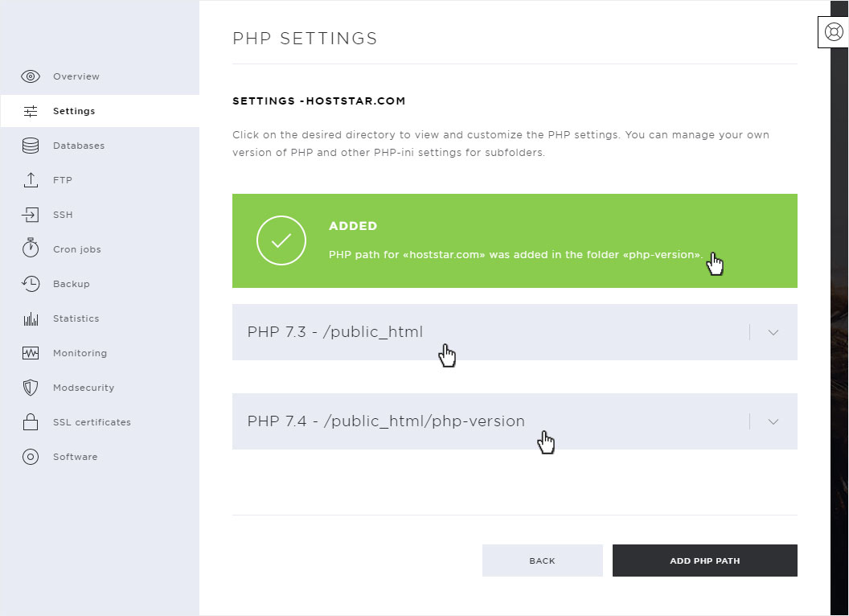Click the Monitoring pulse icon

click(x=31, y=353)
